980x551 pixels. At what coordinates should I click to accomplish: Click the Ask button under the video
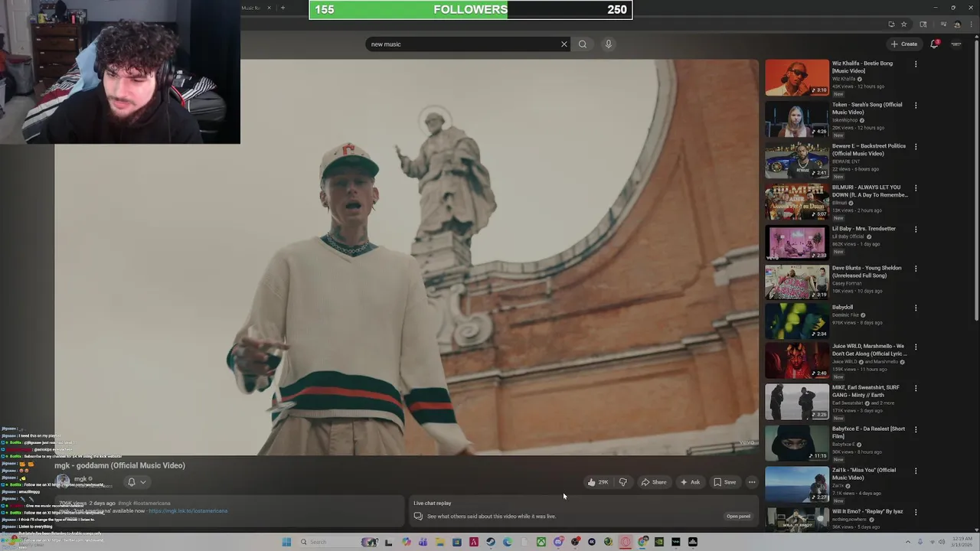690,482
